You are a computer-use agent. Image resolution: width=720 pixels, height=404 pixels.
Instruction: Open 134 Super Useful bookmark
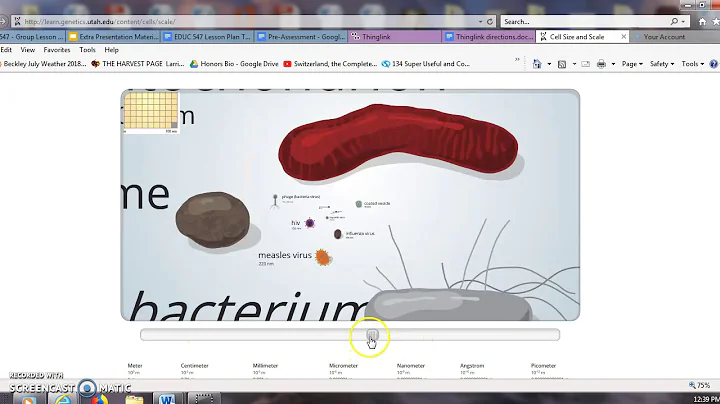click(426, 64)
